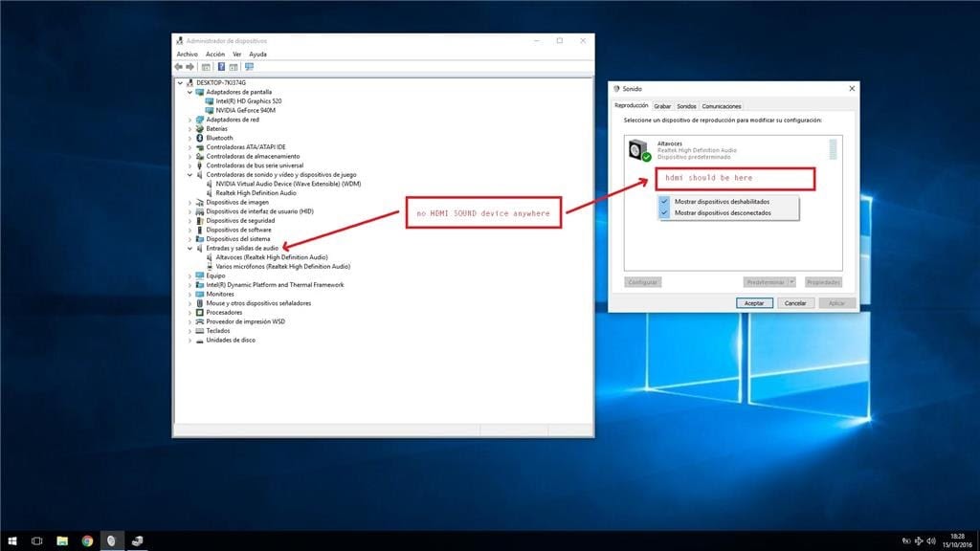Expand the Adaptadores de red node
Image resolution: width=980 pixels, height=551 pixels.
click(190, 120)
